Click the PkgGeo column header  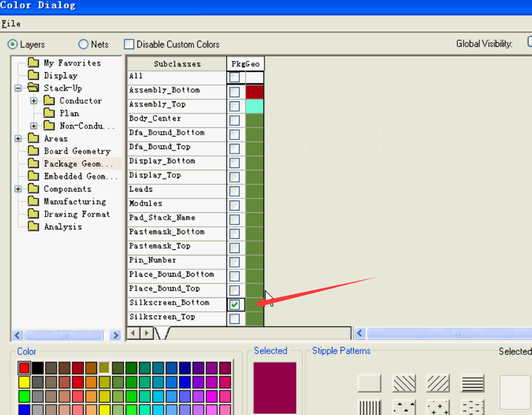tap(246, 64)
